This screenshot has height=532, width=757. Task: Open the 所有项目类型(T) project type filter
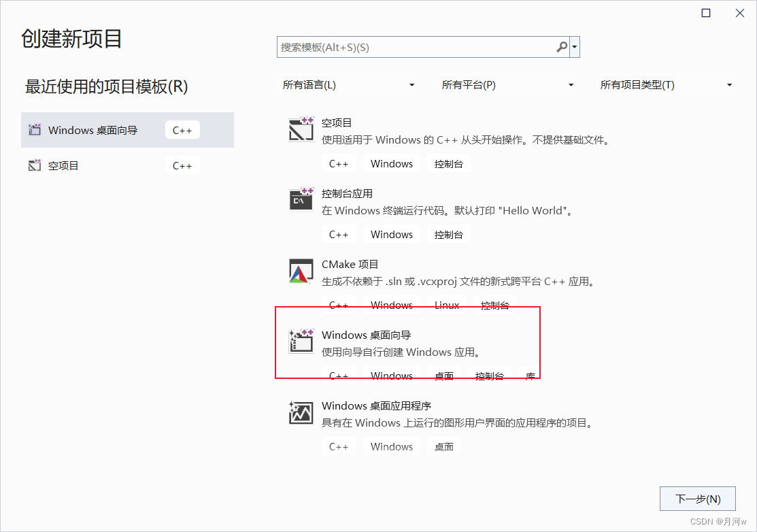point(667,85)
